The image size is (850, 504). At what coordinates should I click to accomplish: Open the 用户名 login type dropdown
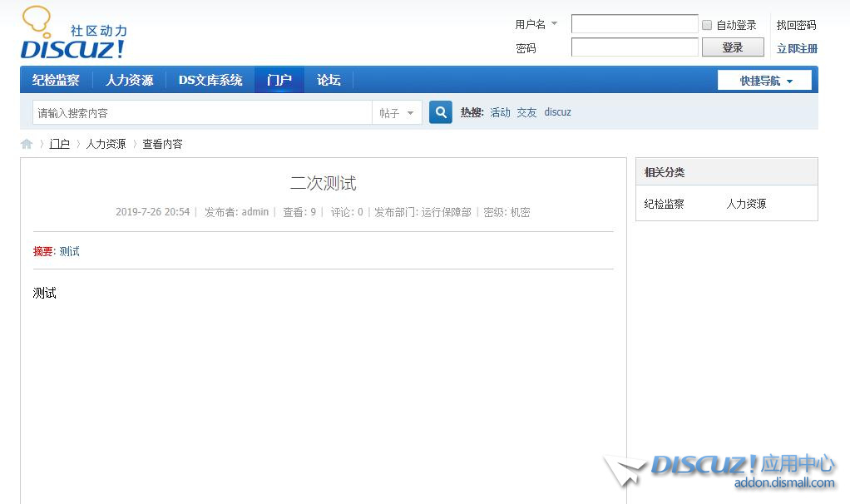[x=536, y=24]
